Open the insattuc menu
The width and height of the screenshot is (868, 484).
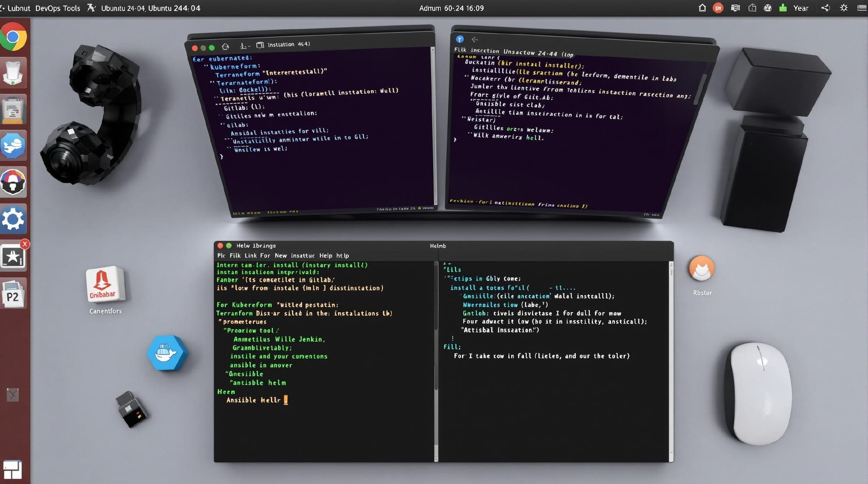point(302,255)
